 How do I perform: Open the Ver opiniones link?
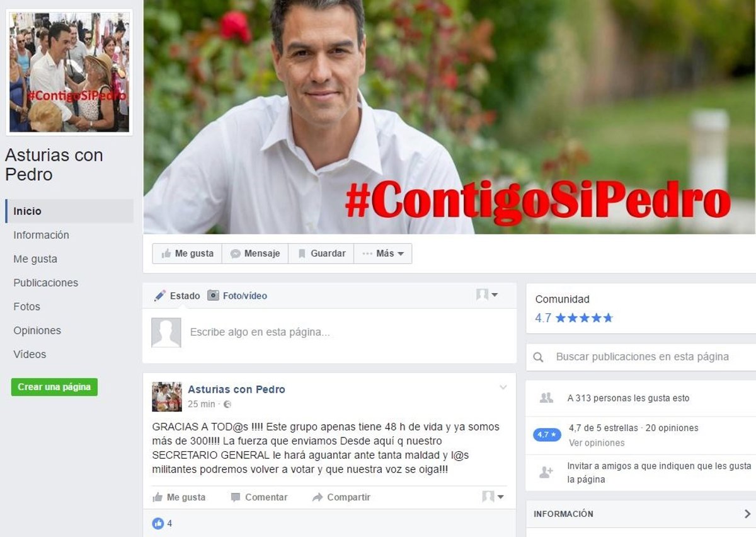(597, 443)
